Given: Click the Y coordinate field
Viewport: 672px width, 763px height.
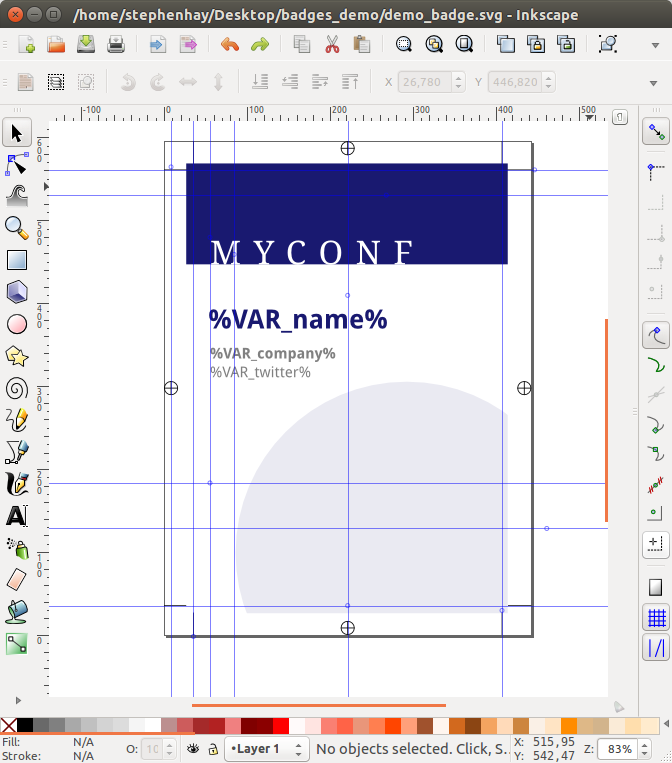Looking at the screenshot, I should click(x=515, y=82).
